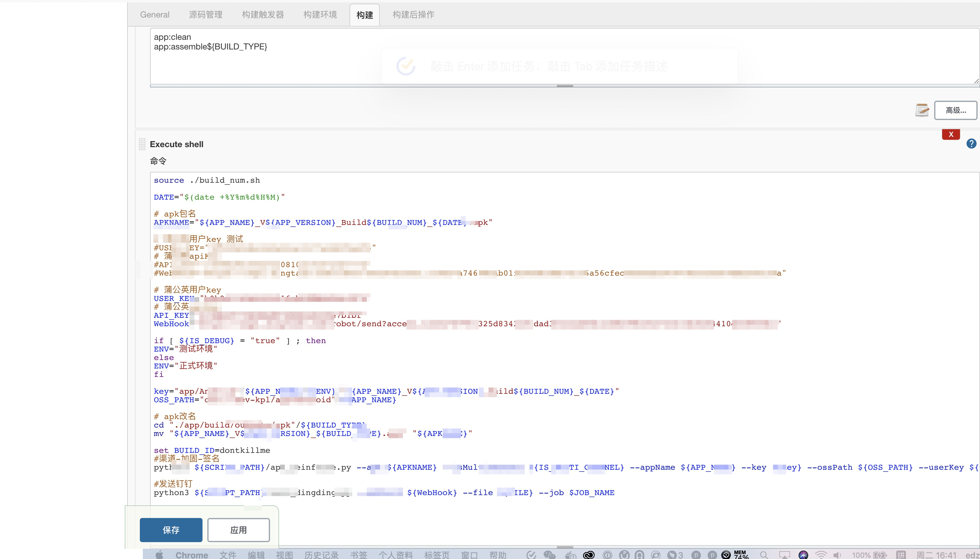
Task: Open the Chrome menu in the menu bar
Action: (191, 555)
